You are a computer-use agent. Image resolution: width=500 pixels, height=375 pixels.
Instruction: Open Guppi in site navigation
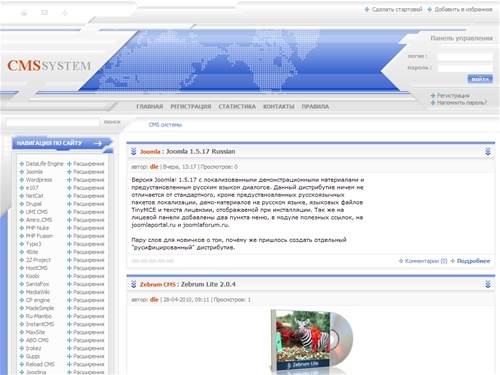click(x=33, y=356)
